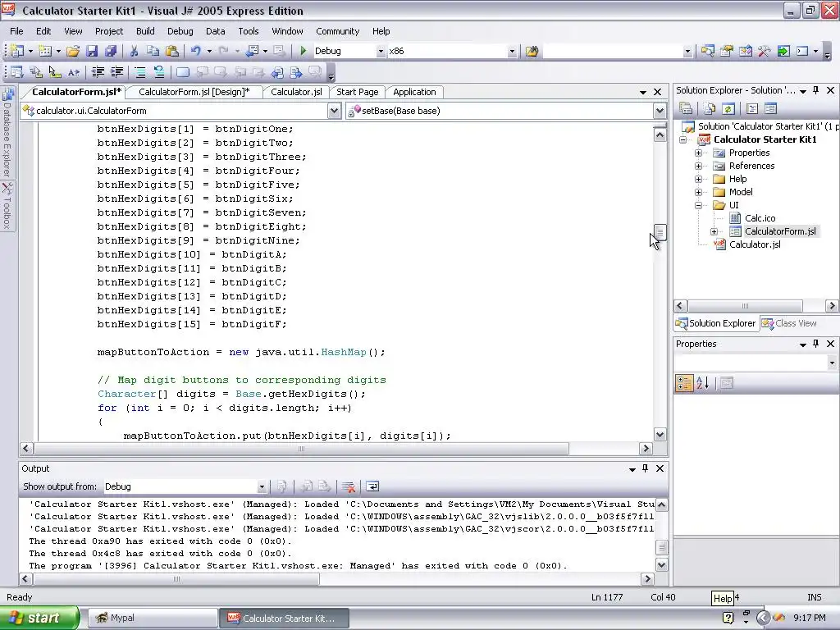The height and width of the screenshot is (630, 840).
Task: Click the Open File folder icon
Action: point(73,51)
